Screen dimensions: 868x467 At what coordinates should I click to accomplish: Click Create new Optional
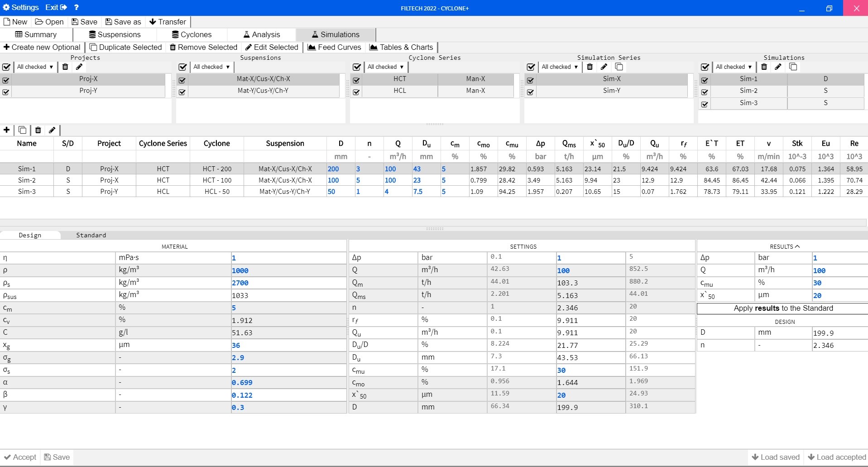42,47
